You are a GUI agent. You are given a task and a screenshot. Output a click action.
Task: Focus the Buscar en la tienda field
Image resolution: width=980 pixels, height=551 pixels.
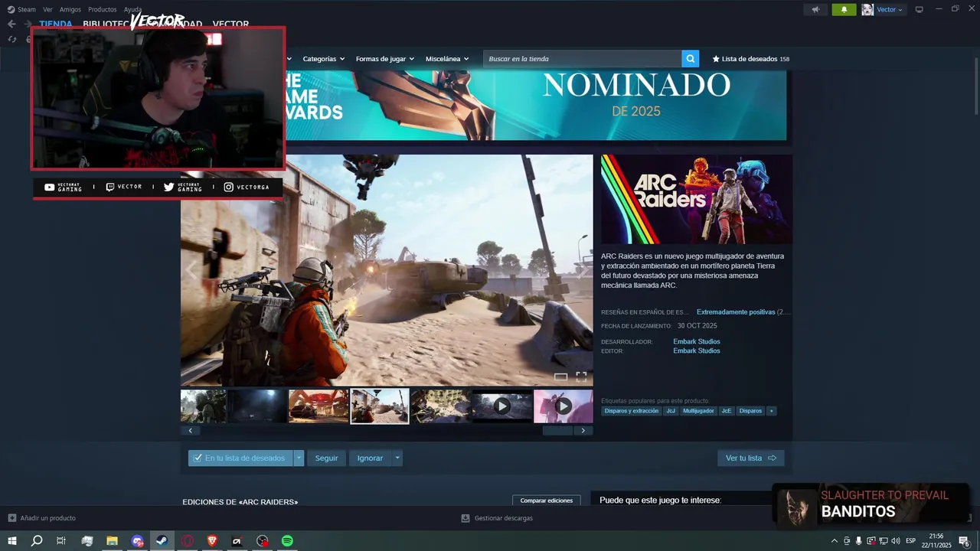pyautogui.click(x=583, y=59)
